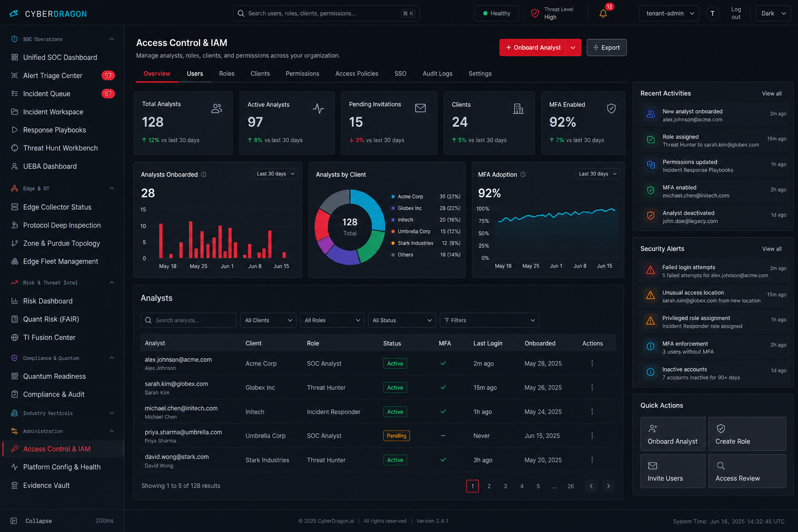Viewport: 798px width, 532px height.
Task: Switch to the Roles tab
Action: (x=227, y=74)
